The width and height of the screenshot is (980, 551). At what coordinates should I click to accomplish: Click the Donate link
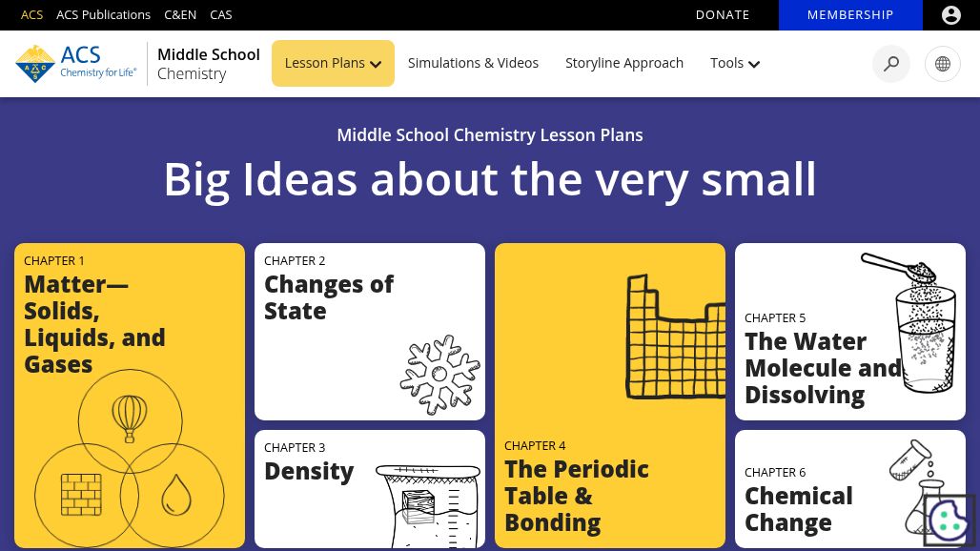[x=723, y=15]
